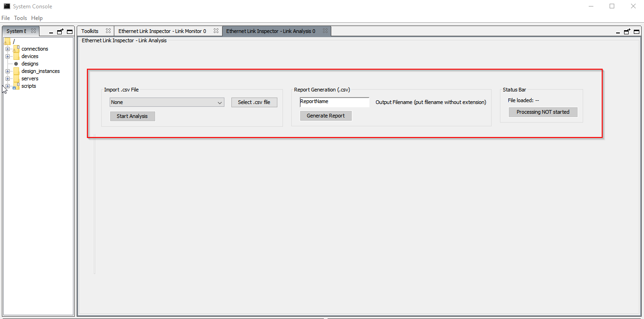
Task: Expand the devices tree node
Action: 7,56
